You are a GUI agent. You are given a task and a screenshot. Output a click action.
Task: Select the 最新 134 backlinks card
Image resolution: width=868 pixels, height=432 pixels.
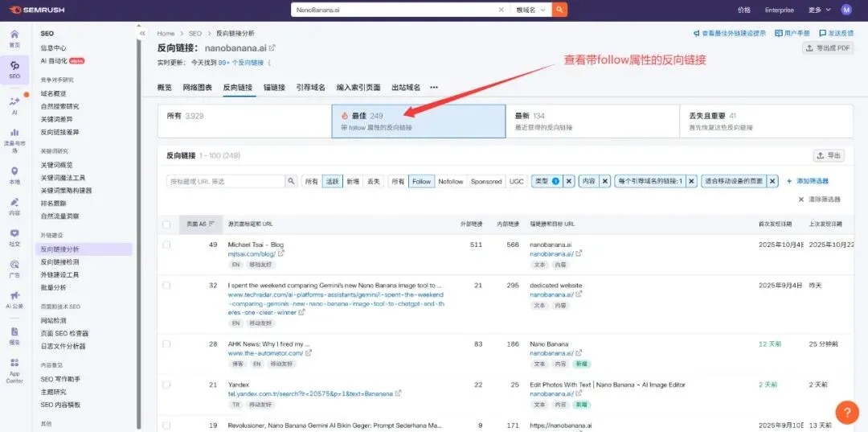[592, 121]
